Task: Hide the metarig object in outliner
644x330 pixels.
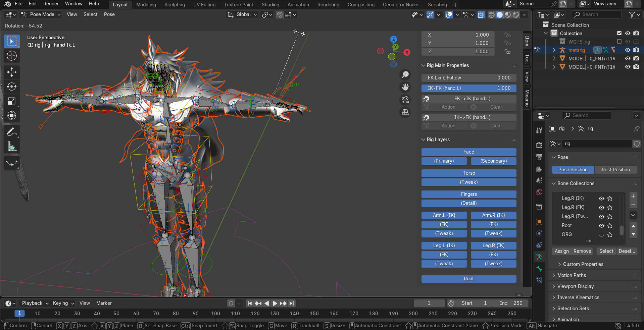Action: 627,50
